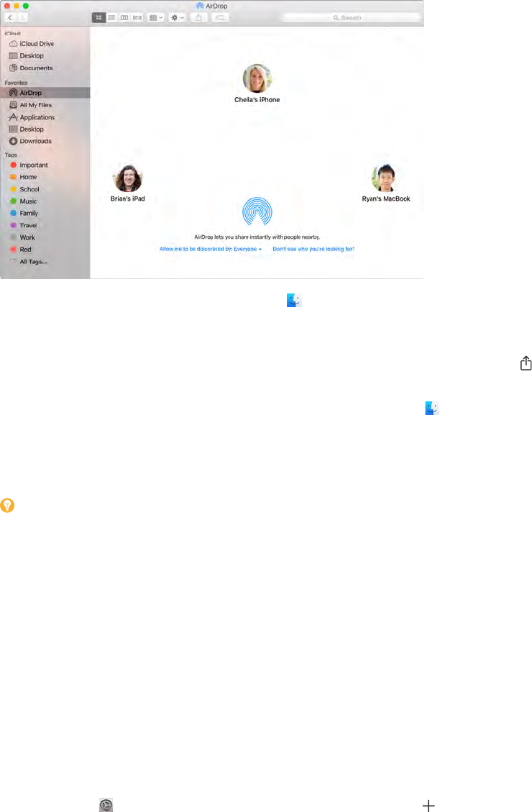
Task: Select Brian's iPad as recipient
Action: [x=127, y=183]
